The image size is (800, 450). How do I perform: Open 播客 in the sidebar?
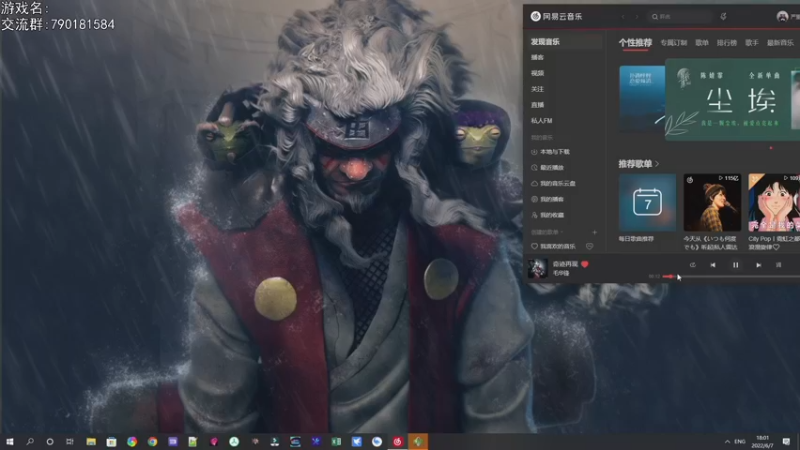coord(537,58)
